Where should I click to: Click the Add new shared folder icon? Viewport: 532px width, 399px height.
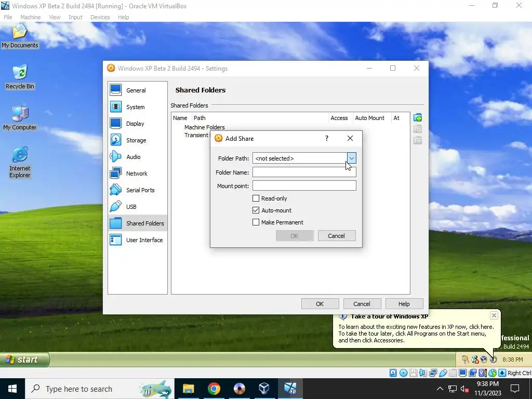coord(418,118)
